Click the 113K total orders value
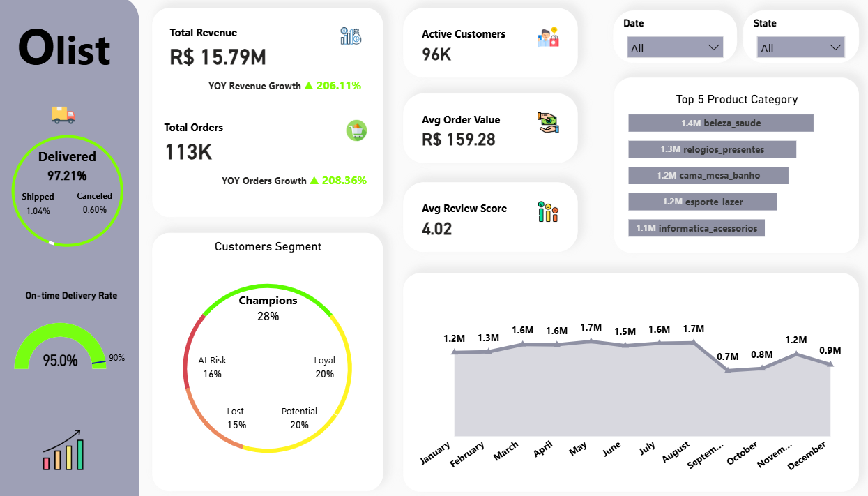This screenshot has height=496, width=868. 188,152
